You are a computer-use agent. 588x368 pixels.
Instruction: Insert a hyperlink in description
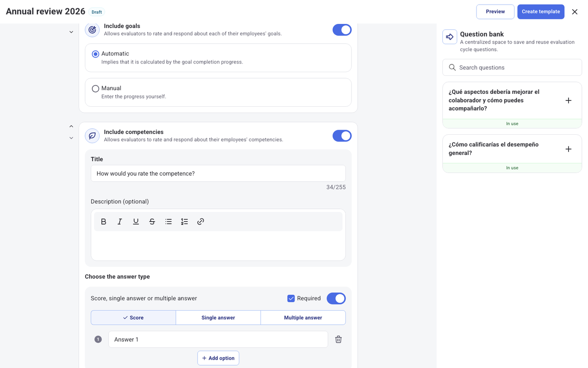click(x=201, y=222)
